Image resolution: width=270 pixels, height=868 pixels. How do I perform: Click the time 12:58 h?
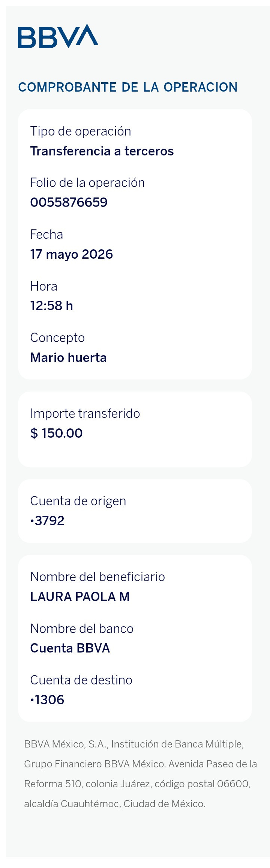coord(52,306)
